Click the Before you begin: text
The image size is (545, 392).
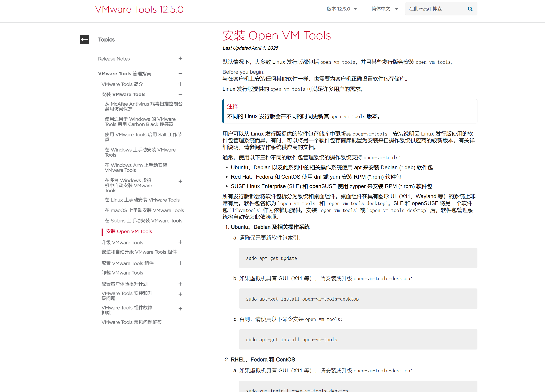[243, 72]
